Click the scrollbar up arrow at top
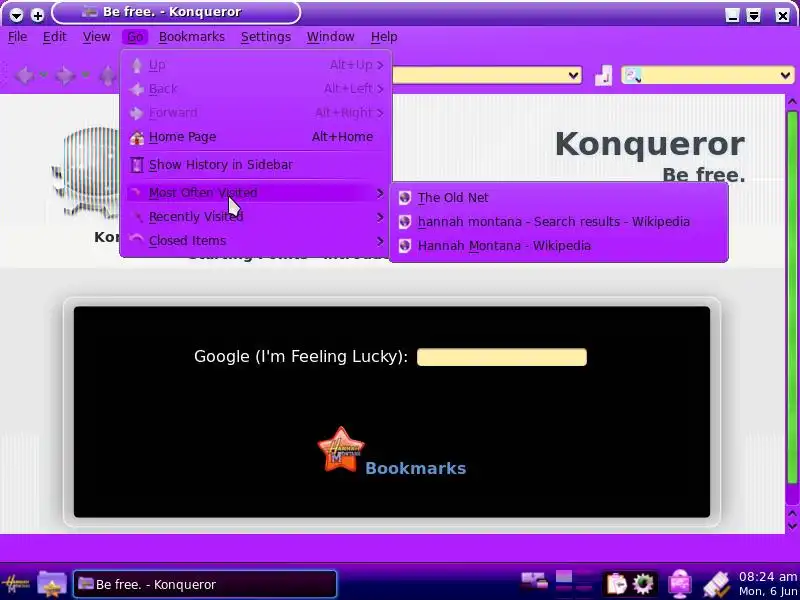 pyautogui.click(x=792, y=102)
